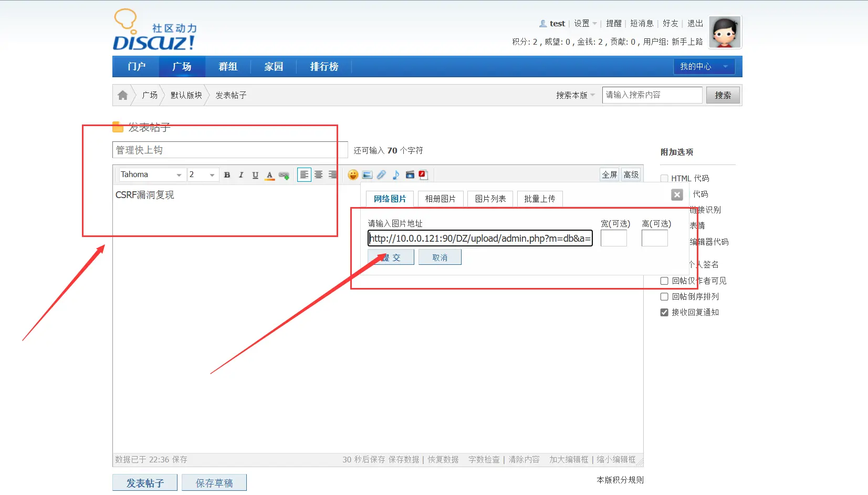The height and width of the screenshot is (495, 868).
Task: Switch to the 批量上传 tab
Action: pos(540,199)
